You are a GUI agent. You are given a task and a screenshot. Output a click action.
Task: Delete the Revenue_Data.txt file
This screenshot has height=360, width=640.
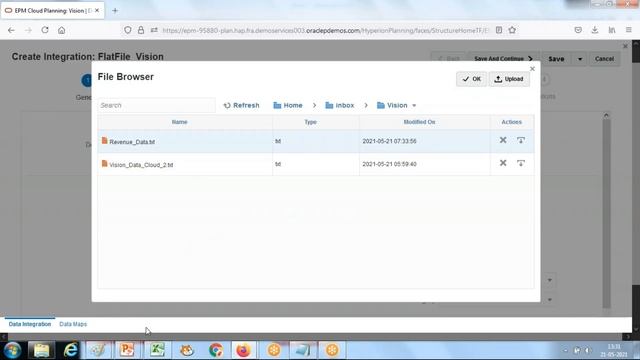(503, 140)
